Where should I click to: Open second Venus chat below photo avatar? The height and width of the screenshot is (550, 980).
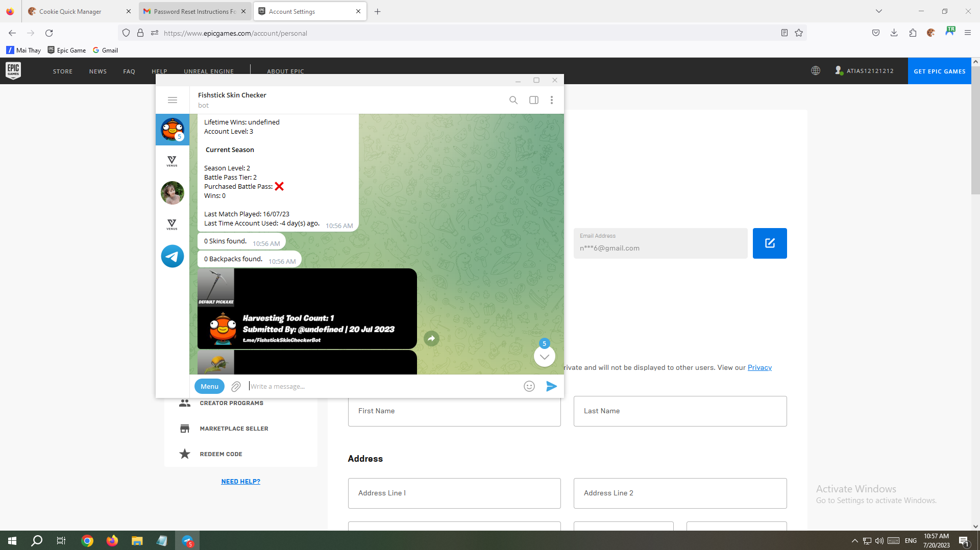coord(172,224)
